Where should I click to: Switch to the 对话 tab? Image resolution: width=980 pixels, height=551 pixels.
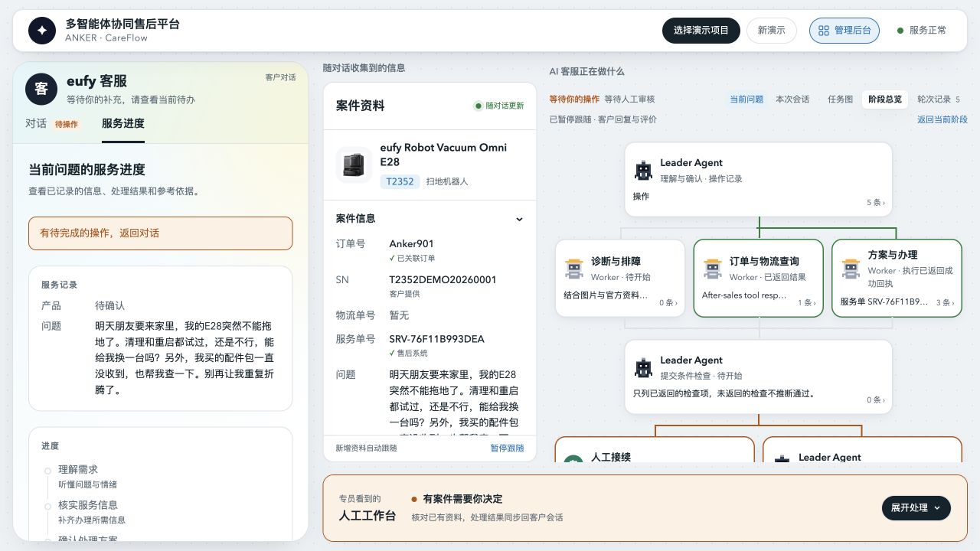click(36, 123)
